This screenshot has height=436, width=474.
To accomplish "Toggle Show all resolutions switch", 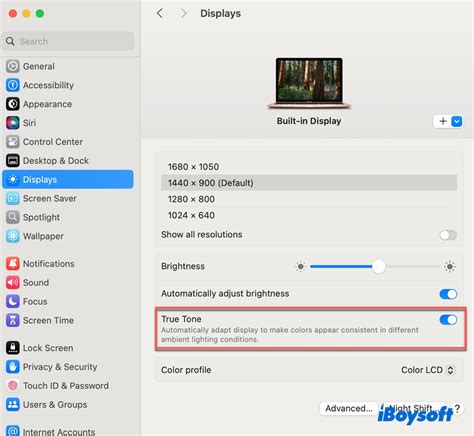I will click(x=448, y=235).
